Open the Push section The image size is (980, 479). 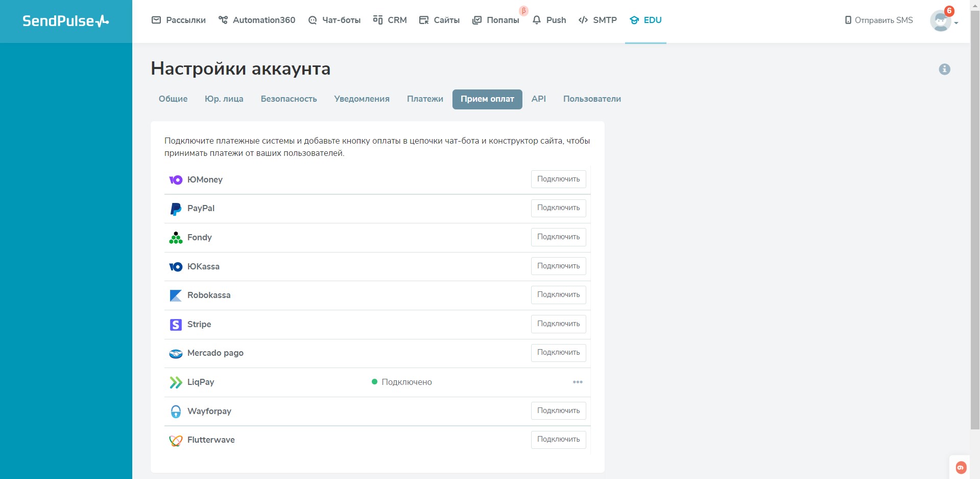coord(549,20)
